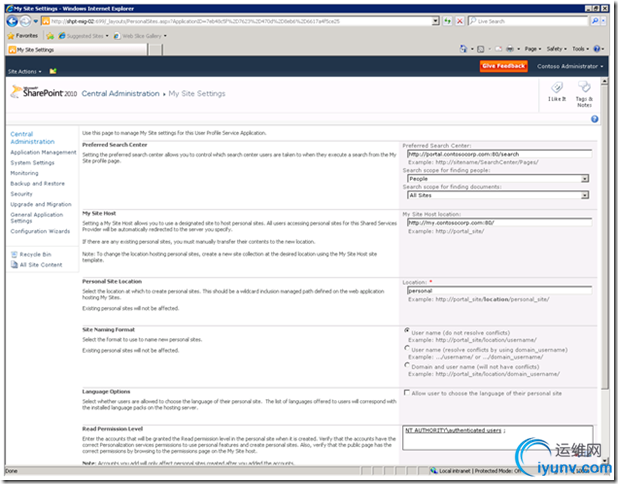Open recent pages dropdown arrow
Image resolution: width=618 pixels, height=484 pixels.
(x=35, y=21)
